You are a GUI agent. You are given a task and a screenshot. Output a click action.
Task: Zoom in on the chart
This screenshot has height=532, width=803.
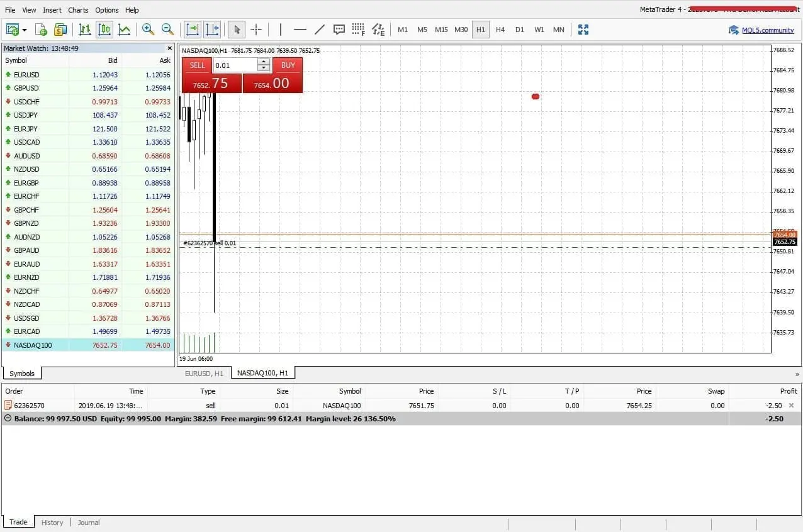(149, 30)
